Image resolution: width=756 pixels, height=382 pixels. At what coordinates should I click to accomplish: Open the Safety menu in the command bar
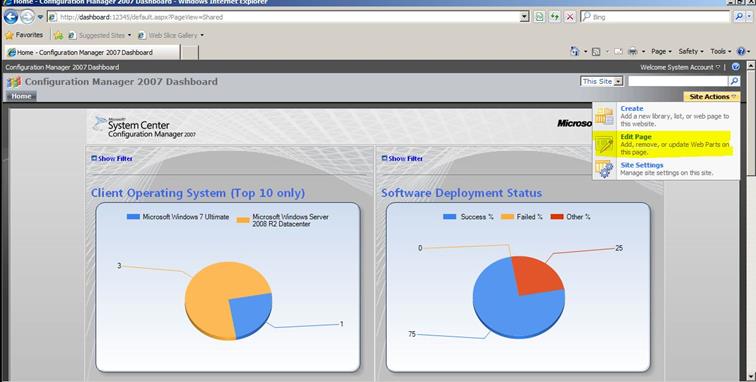point(690,51)
